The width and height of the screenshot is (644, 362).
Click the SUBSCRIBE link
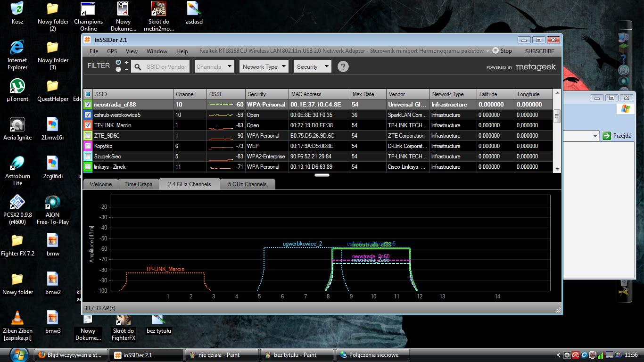[x=540, y=51]
